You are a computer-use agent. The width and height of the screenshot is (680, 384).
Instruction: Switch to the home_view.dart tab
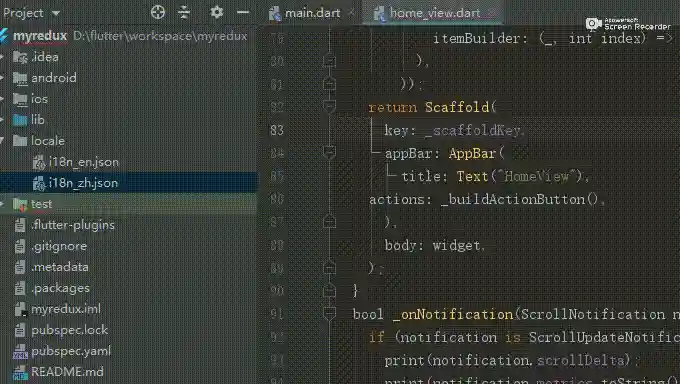pyautogui.click(x=435, y=13)
